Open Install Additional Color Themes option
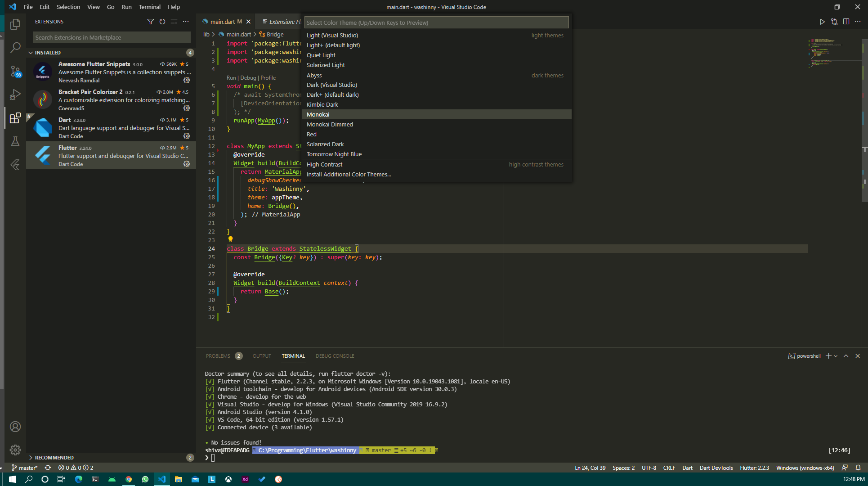The width and height of the screenshot is (868, 486). coord(349,174)
